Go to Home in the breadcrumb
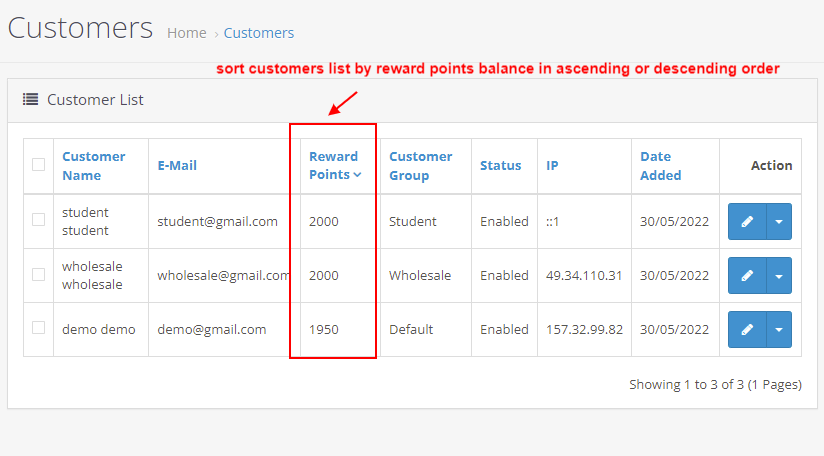 click(x=186, y=33)
